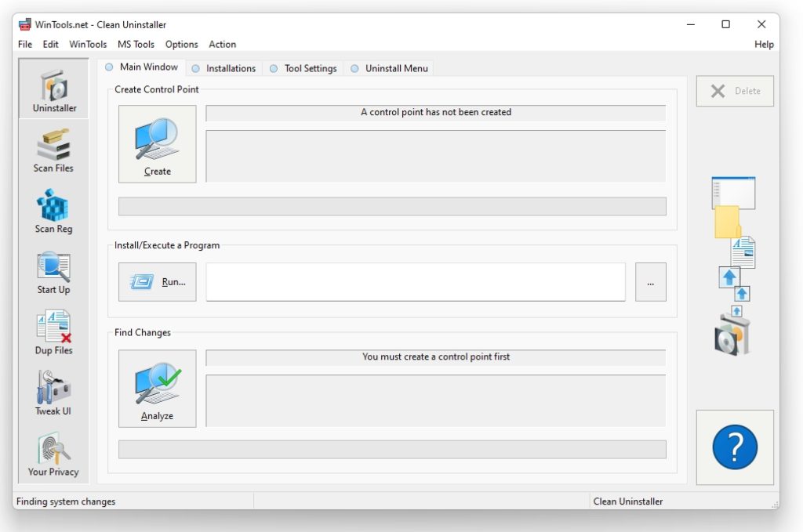Image resolution: width=803 pixels, height=532 pixels.
Task: Click the Create control point button
Action: click(x=157, y=143)
